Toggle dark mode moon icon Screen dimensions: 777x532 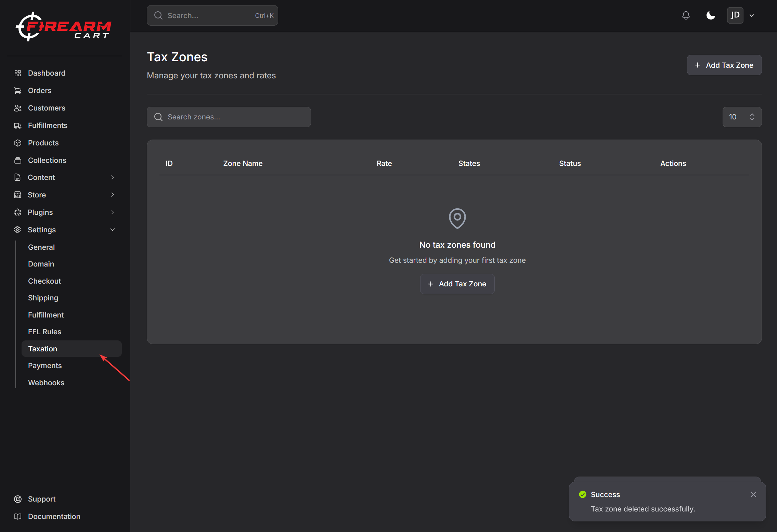[x=711, y=15]
